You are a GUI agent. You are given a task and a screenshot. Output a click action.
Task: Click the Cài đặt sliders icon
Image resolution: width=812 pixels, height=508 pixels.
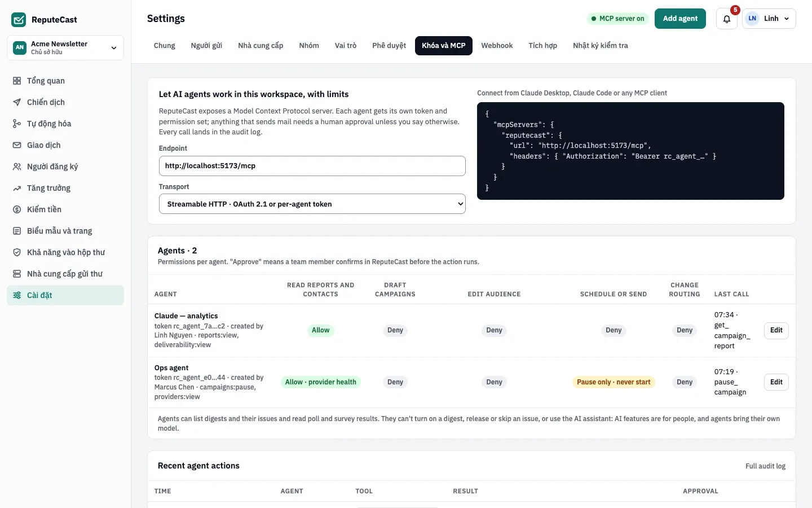tap(17, 295)
